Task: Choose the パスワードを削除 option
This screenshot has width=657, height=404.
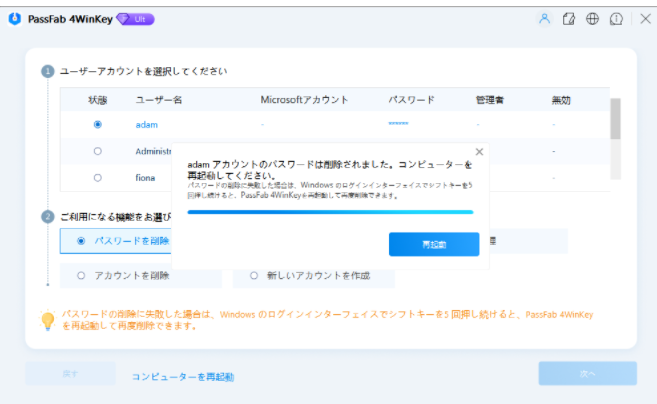Action: click(x=116, y=241)
